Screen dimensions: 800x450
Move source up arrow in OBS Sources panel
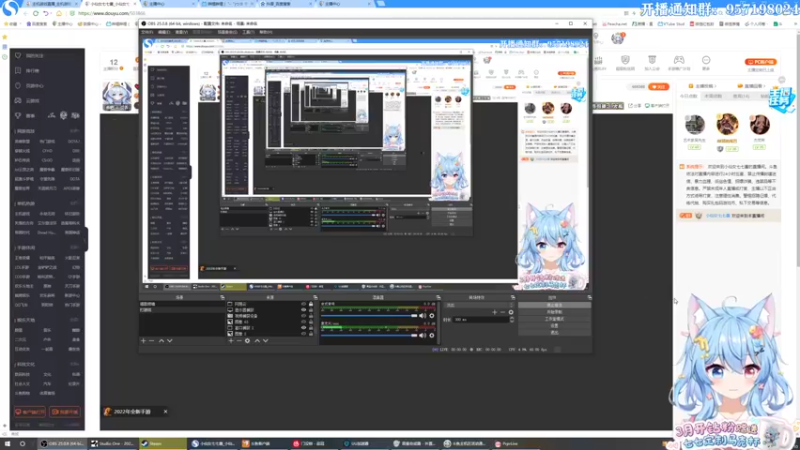(257, 340)
